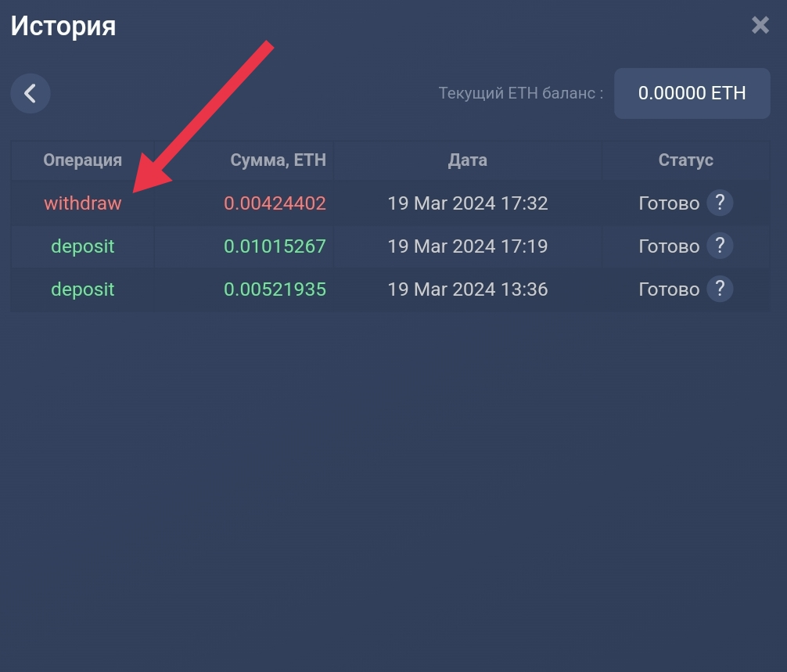This screenshot has height=672, width=787.
Task: Click the Статус column header
Action: click(x=685, y=160)
